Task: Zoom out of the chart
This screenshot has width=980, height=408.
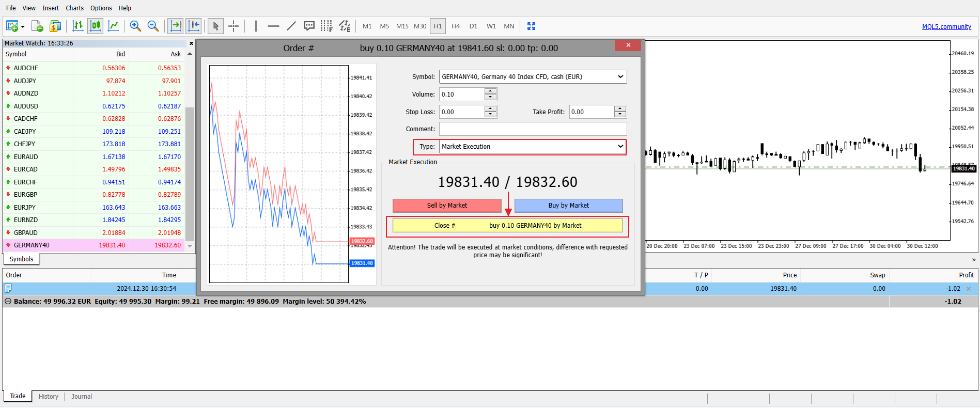Action: pos(153,26)
